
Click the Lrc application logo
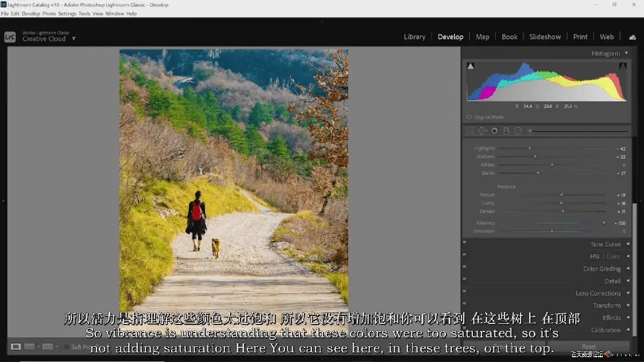10,37
